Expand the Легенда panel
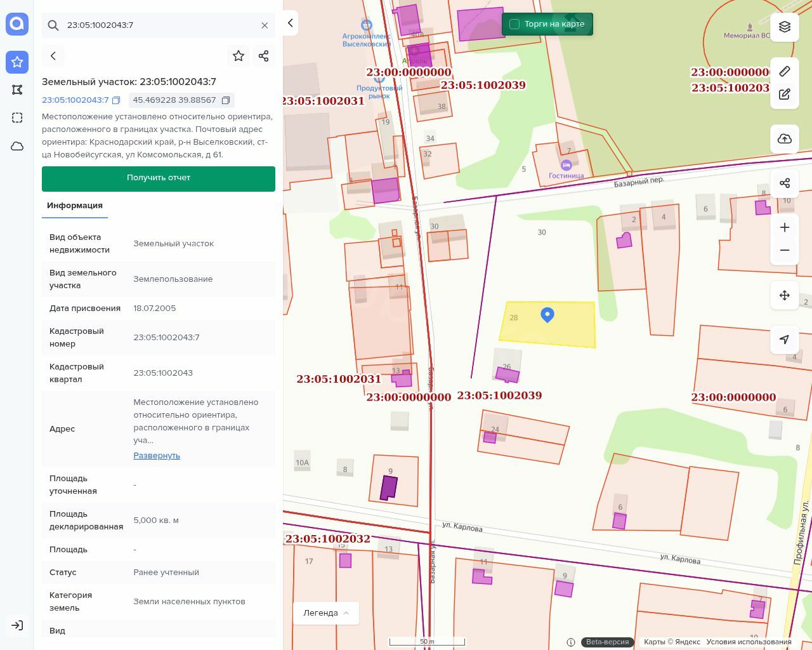This screenshot has width=812, height=650. coord(326,613)
